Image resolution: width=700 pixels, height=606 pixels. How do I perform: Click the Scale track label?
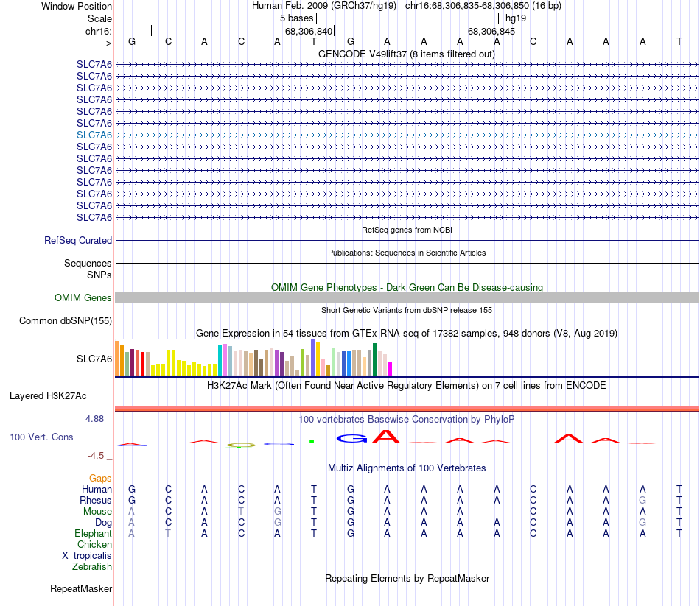(99, 18)
